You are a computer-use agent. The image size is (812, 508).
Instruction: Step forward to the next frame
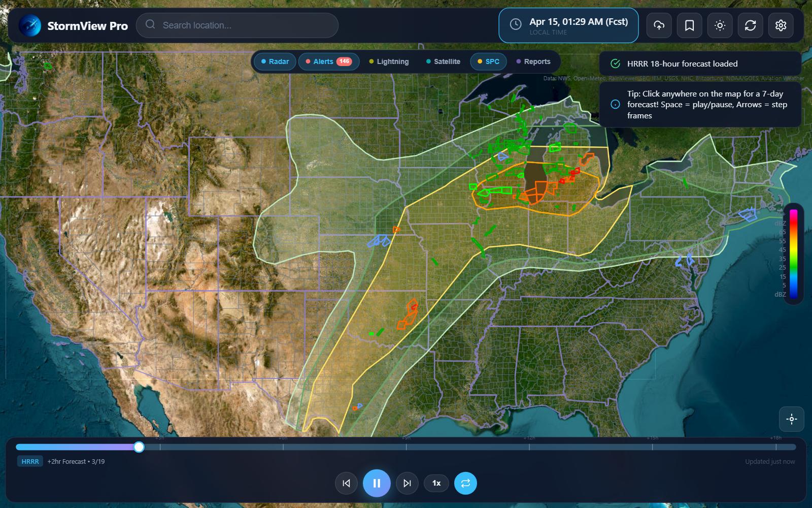coord(407,483)
